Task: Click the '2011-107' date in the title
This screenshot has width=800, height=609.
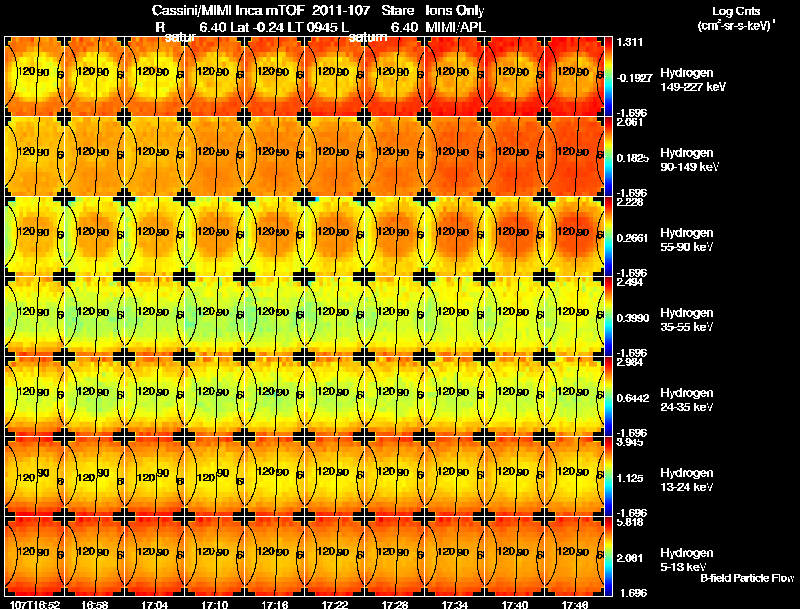Action: 341,10
